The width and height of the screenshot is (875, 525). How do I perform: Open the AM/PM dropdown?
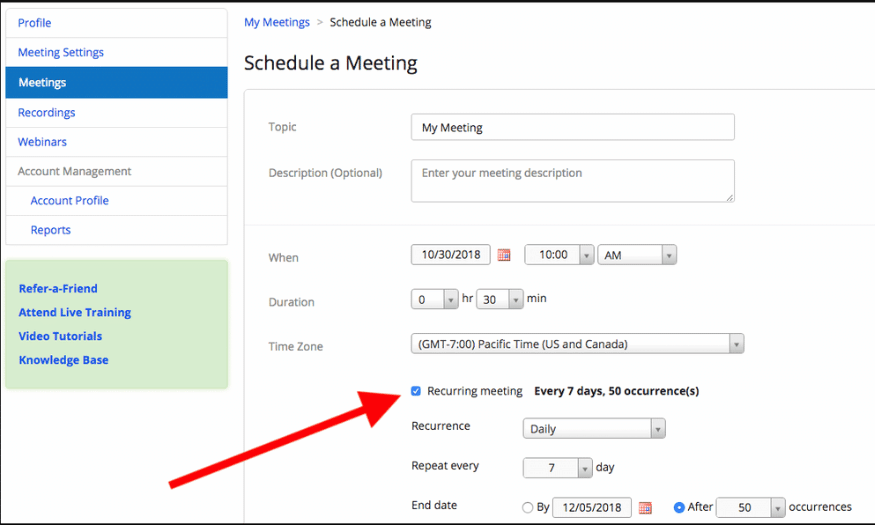click(637, 255)
